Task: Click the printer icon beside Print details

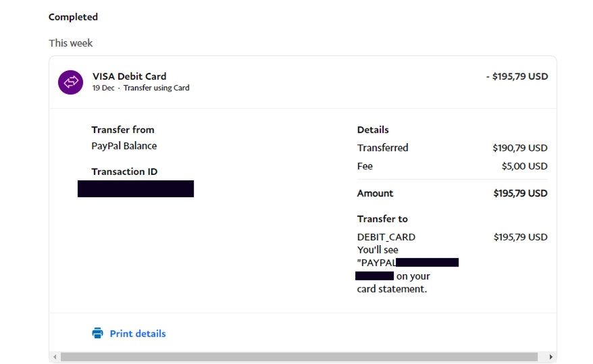Action: (x=97, y=333)
